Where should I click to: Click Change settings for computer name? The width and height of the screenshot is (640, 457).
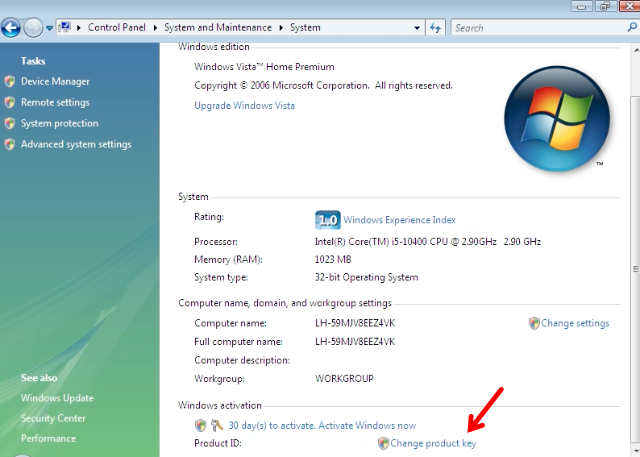(575, 323)
